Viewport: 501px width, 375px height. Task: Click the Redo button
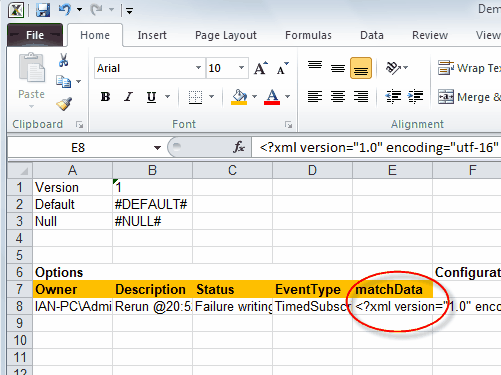pos(96,10)
